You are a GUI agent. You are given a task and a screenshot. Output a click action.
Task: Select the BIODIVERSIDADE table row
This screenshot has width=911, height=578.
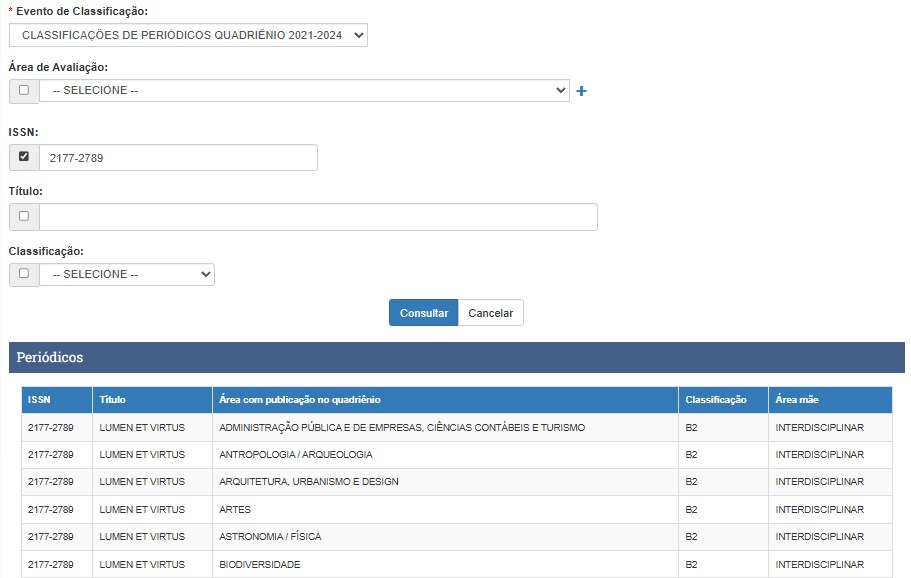click(x=260, y=565)
